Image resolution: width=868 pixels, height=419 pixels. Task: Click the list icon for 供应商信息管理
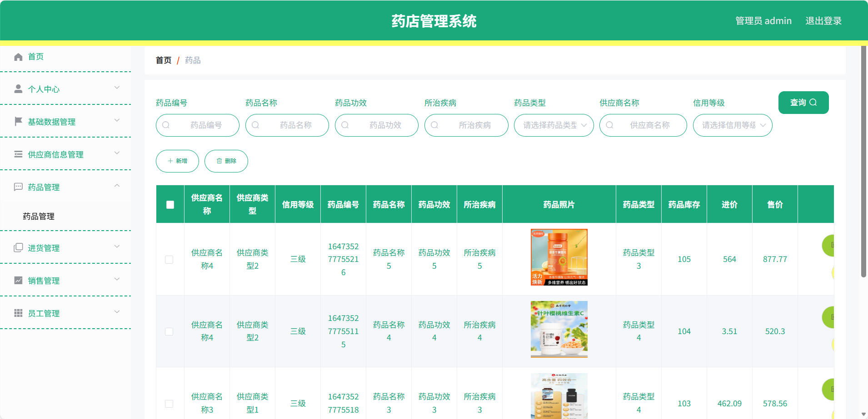point(18,154)
